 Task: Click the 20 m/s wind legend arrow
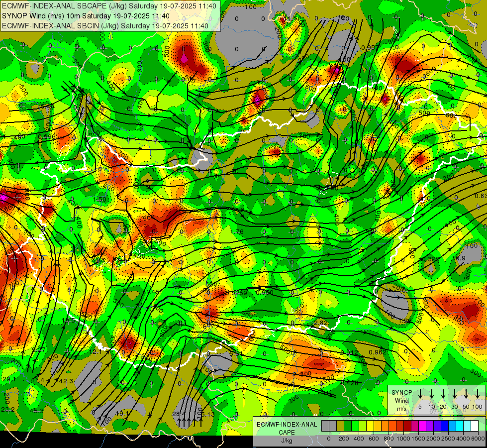(x=443, y=394)
